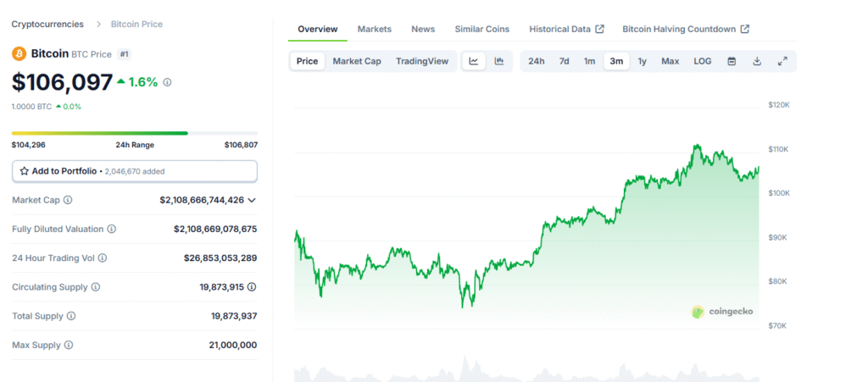
Task: Click the star icon in Add to Portfolio
Action: click(25, 171)
